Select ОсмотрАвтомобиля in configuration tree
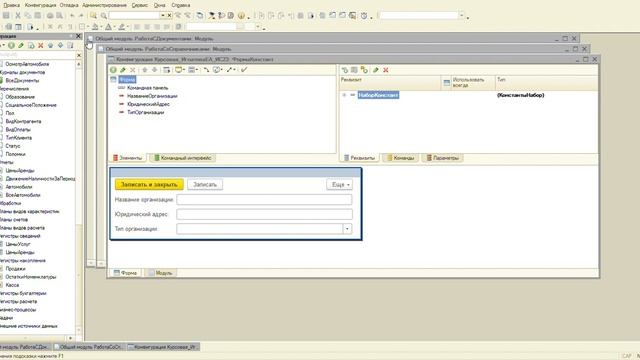The image size is (640, 360). pos(27,64)
